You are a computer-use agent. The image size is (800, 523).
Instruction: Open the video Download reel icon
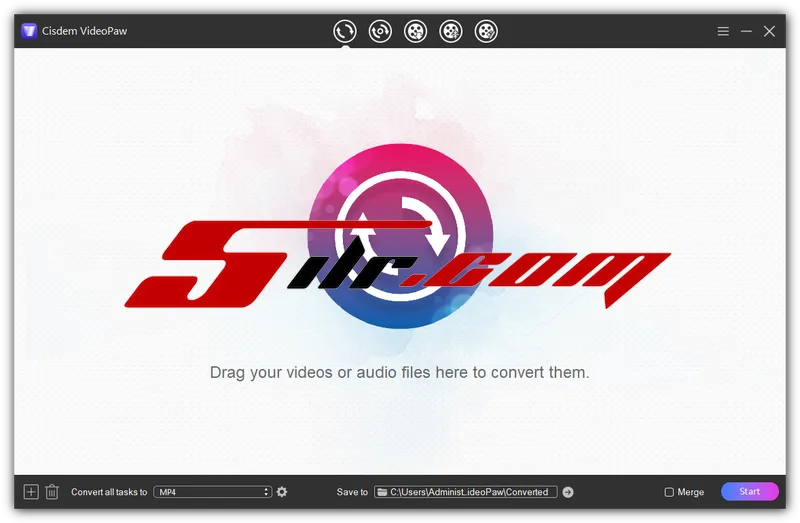click(415, 31)
